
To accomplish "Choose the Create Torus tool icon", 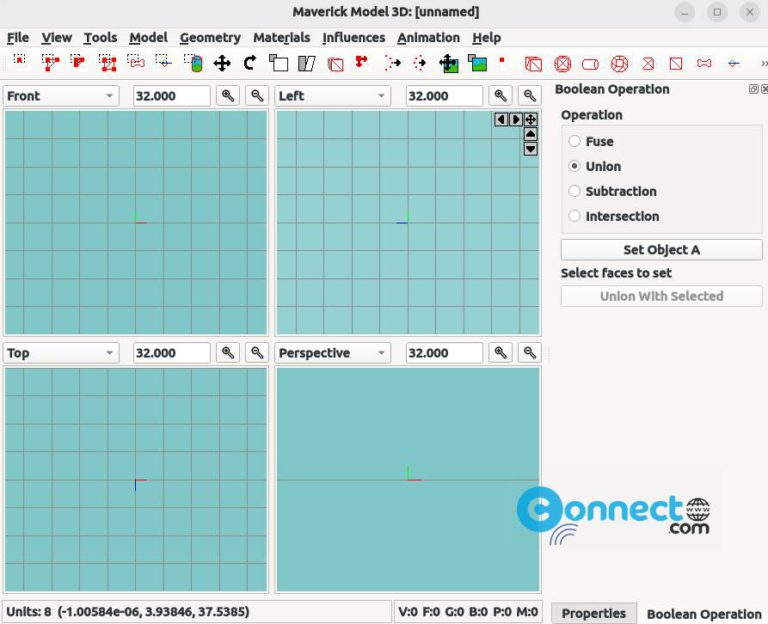I will 619,63.
